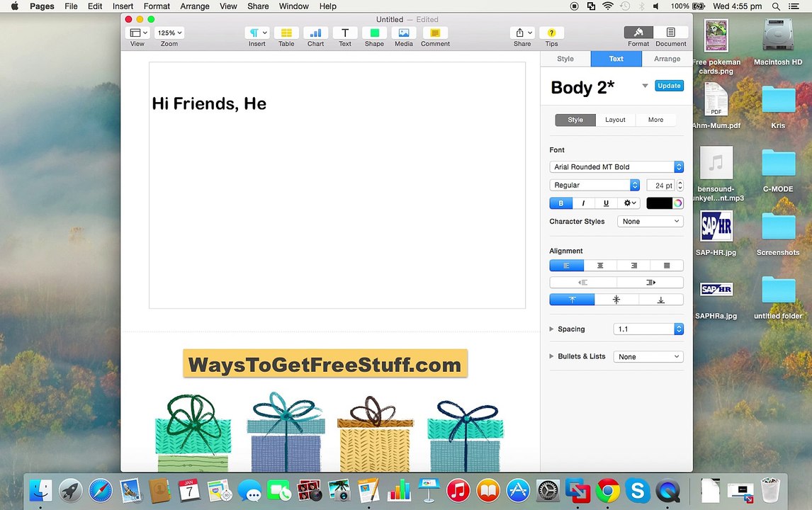Screen dimensions: 812x510
Task: Switch to the Arrange inspector tab
Action: [667, 59]
